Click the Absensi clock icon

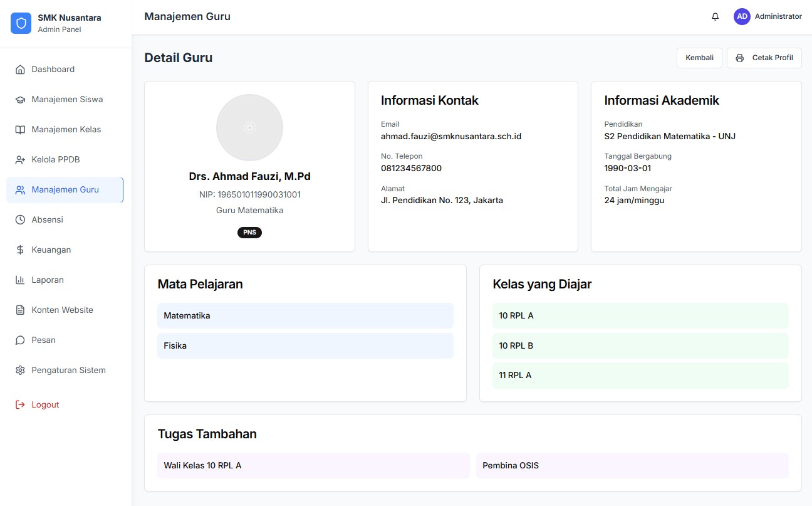tap(20, 220)
